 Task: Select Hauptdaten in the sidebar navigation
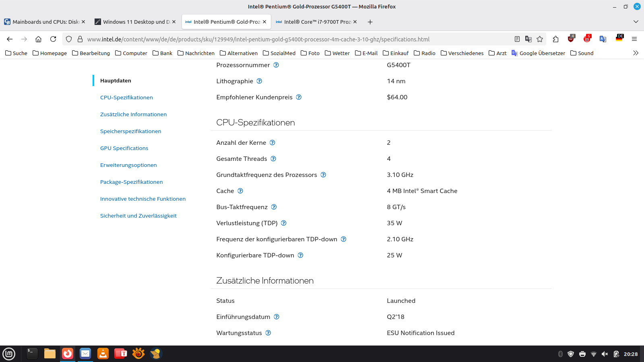pyautogui.click(x=116, y=81)
